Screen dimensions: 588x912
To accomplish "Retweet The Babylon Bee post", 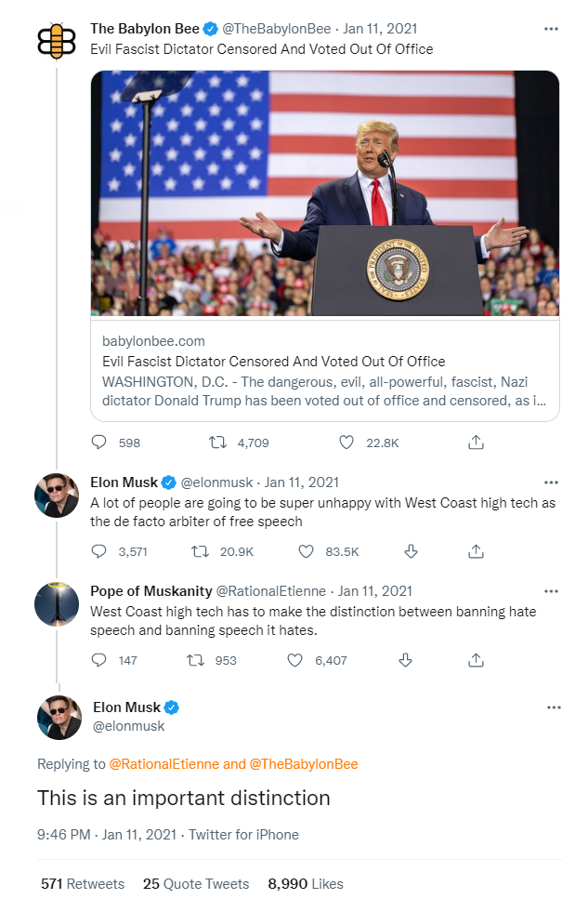I will point(218,443).
